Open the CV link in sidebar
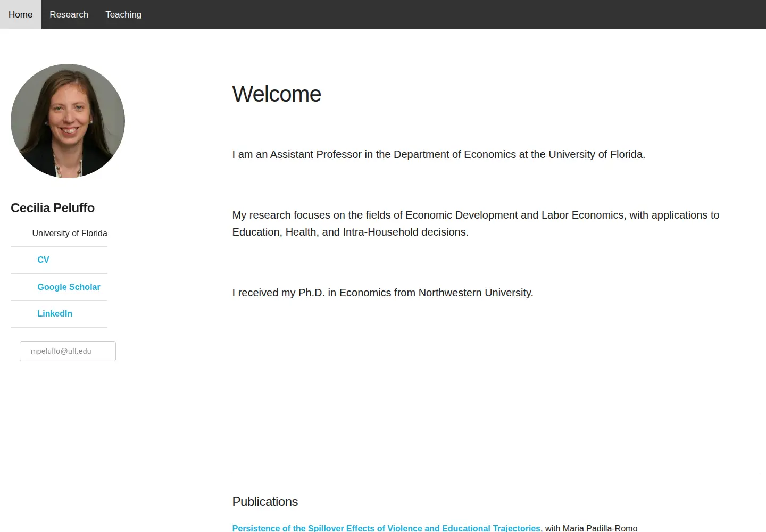Screen dimensions: 766x532 43,260
